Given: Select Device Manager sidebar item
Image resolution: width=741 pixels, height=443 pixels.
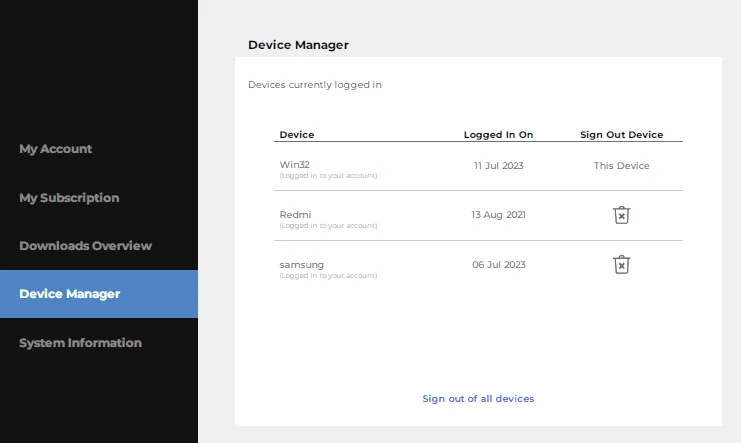Looking at the screenshot, I should [99, 294].
